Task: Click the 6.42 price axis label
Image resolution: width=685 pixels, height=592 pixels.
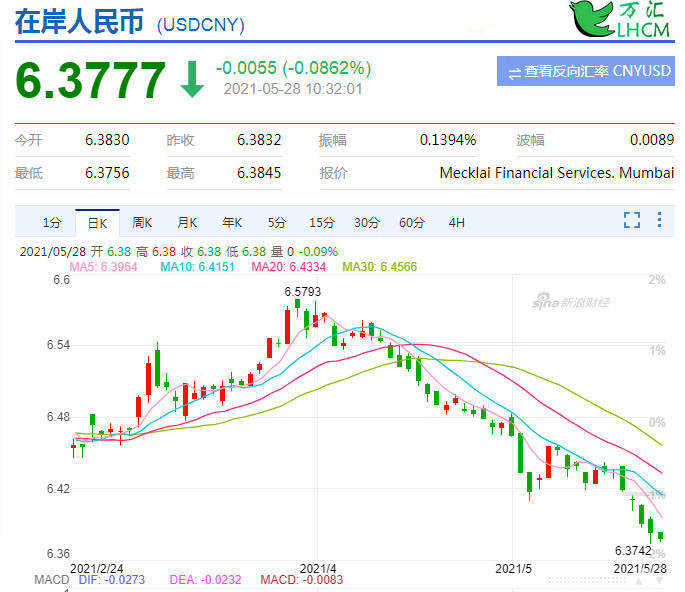Action: click(58, 488)
